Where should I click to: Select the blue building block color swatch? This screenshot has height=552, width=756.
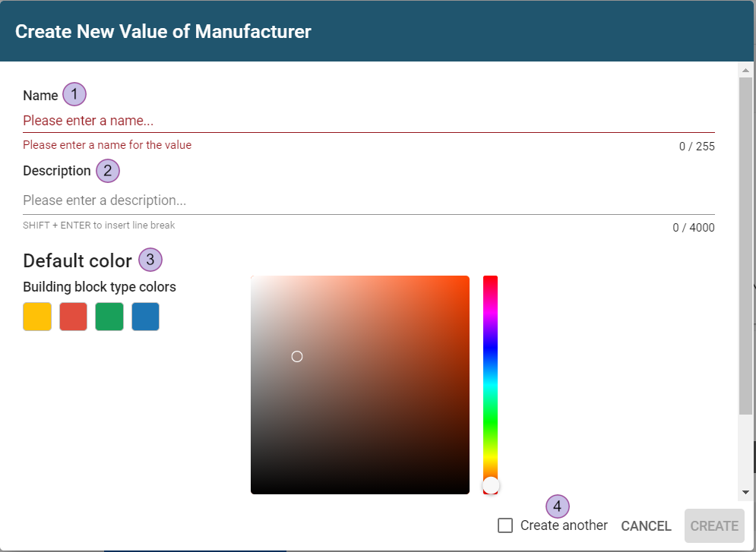146,317
